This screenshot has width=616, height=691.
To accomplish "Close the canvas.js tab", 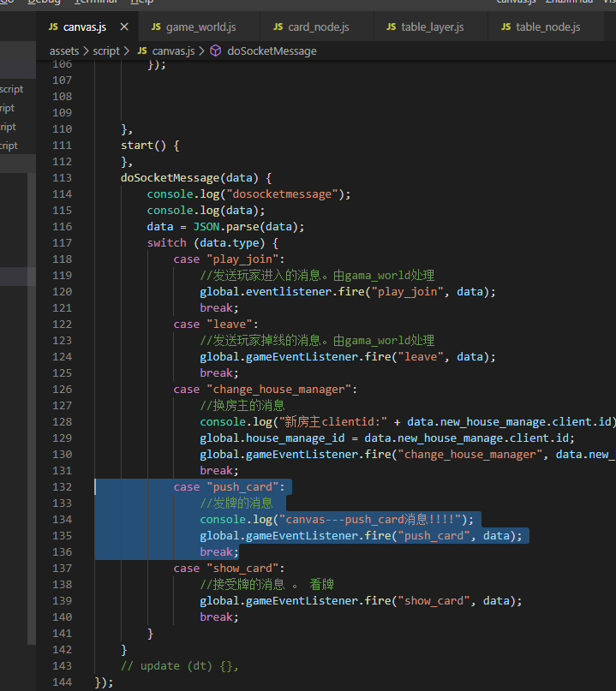I will 124,27.
